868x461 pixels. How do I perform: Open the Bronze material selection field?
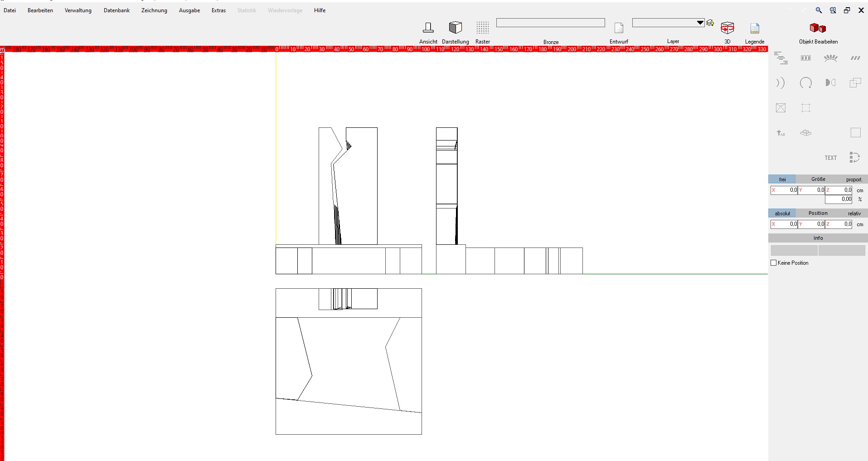[550, 23]
